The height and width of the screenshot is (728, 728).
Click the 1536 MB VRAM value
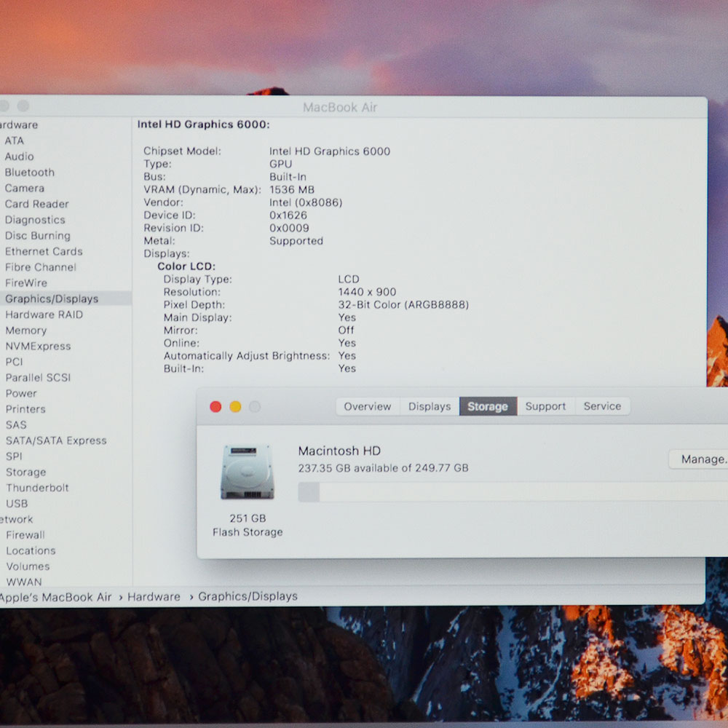[x=292, y=190]
